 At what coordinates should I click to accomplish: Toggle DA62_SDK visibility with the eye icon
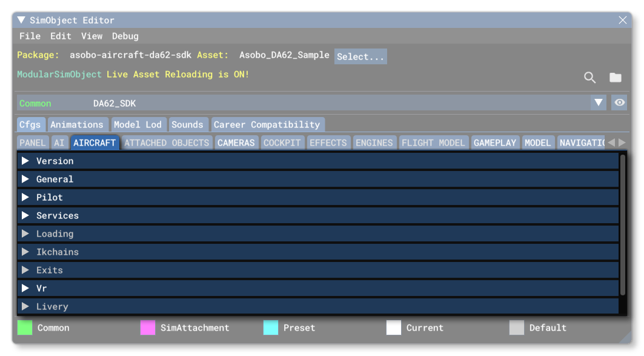619,102
